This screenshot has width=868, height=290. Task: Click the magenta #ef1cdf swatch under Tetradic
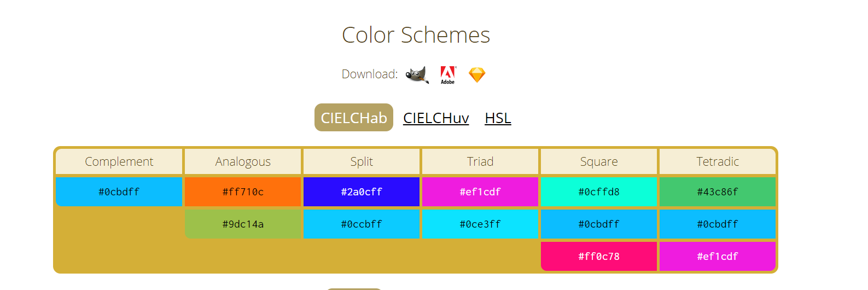pos(718,256)
